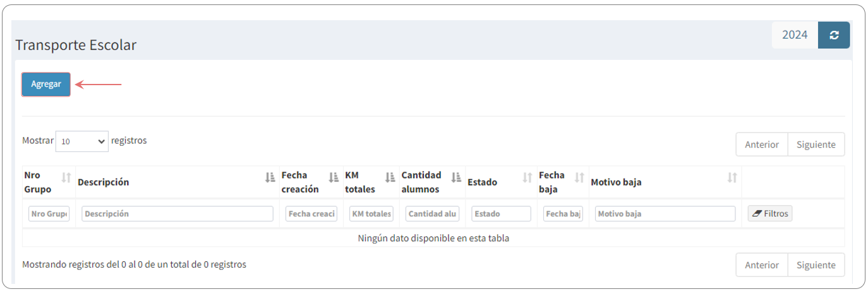868x294 pixels.
Task: Clear filters with the Filtros button
Action: tap(770, 214)
